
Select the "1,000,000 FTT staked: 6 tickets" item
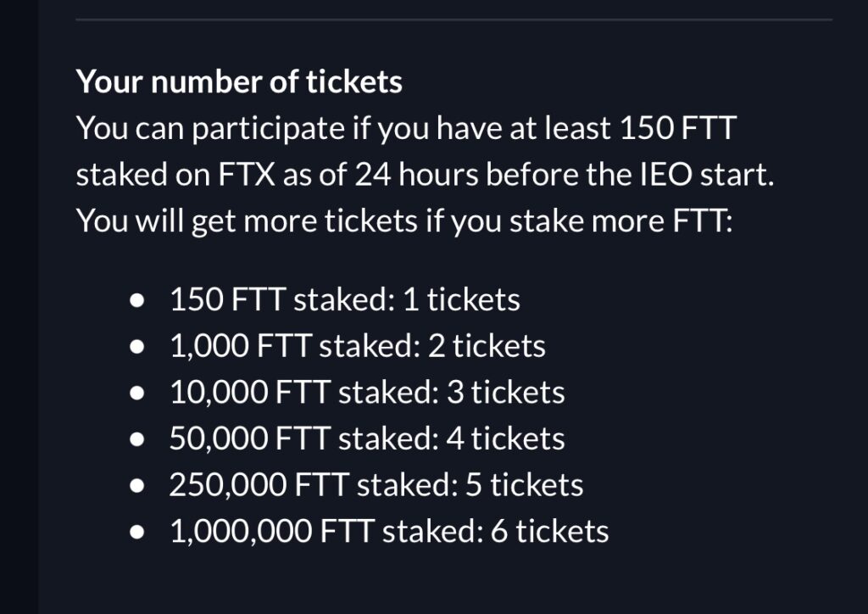click(389, 532)
